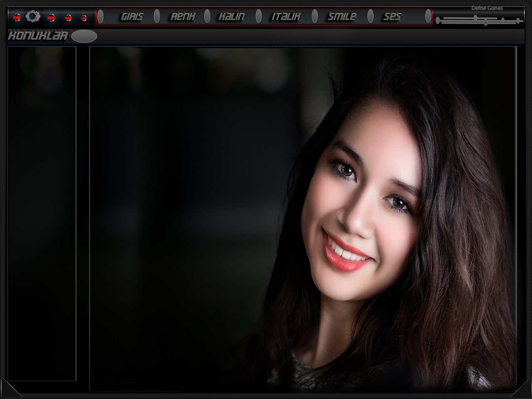
Task: Click the large portrait chat area
Action: click(303, 219)
